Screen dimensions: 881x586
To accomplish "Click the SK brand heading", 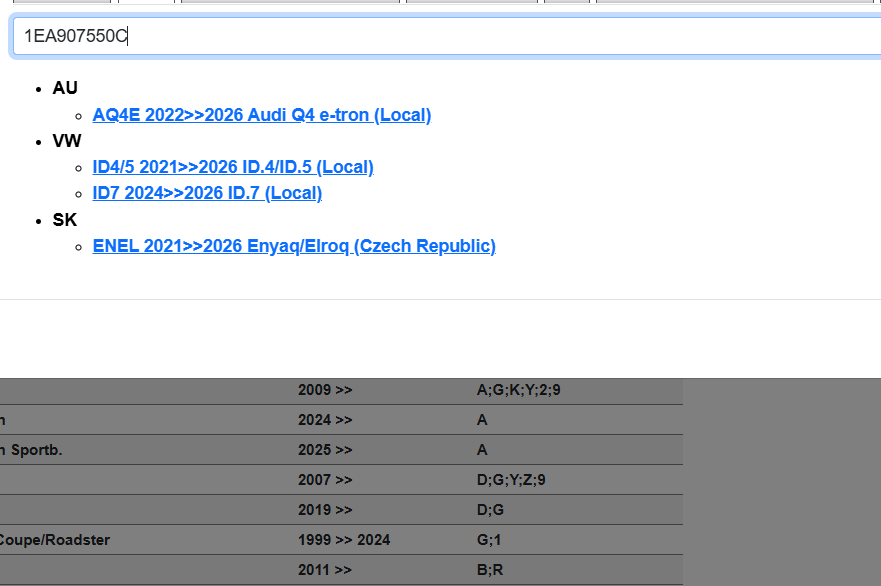I will tap(65, 220).
